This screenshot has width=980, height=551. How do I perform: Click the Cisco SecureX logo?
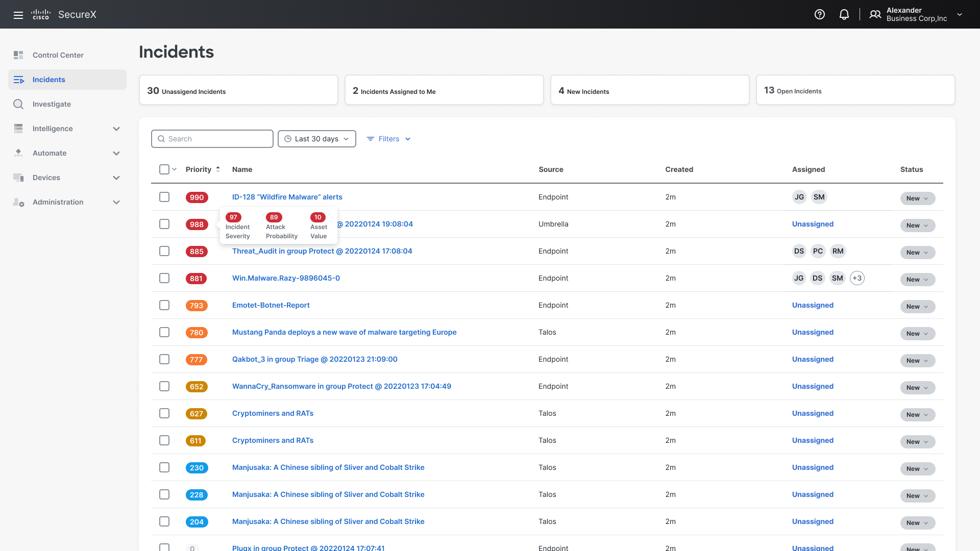(x=64, y=14)
